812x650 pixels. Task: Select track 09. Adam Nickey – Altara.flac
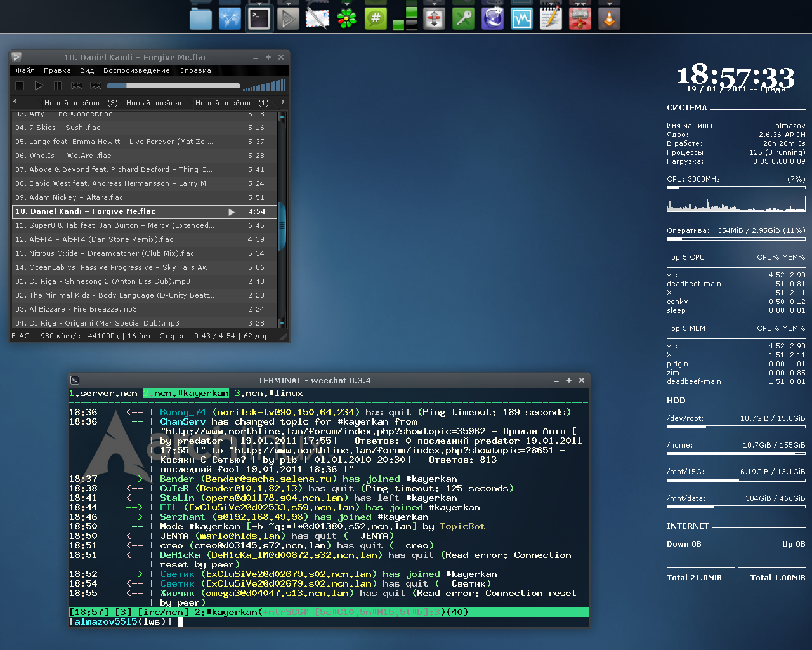click(145, 197)
